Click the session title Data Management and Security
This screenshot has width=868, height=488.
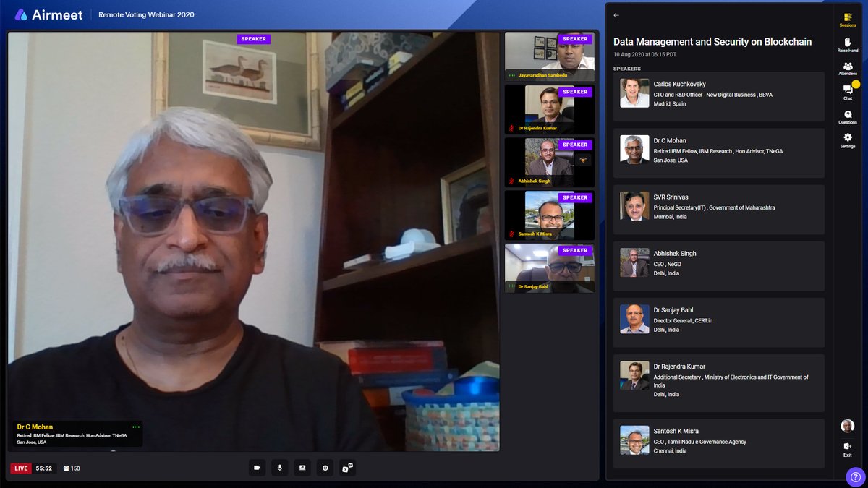click(x=712, y=42)
